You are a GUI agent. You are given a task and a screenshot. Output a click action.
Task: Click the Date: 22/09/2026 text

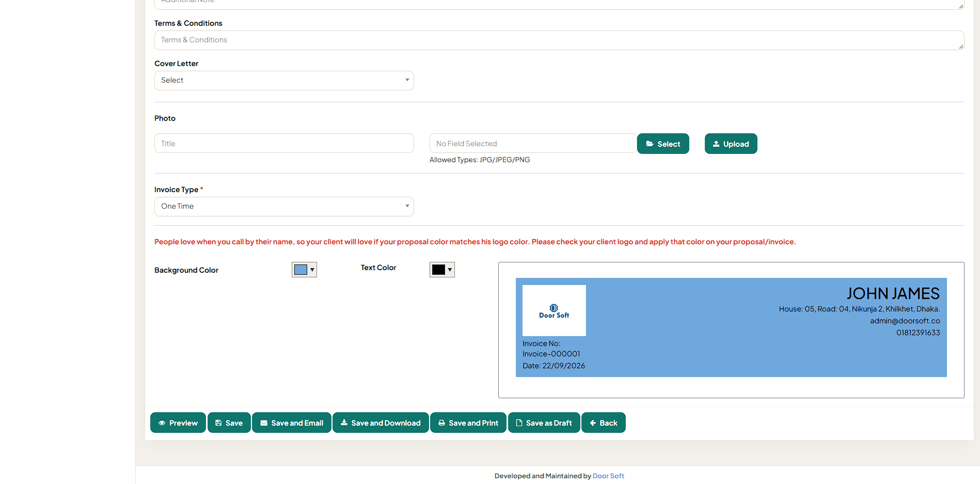tap(554, 366)
